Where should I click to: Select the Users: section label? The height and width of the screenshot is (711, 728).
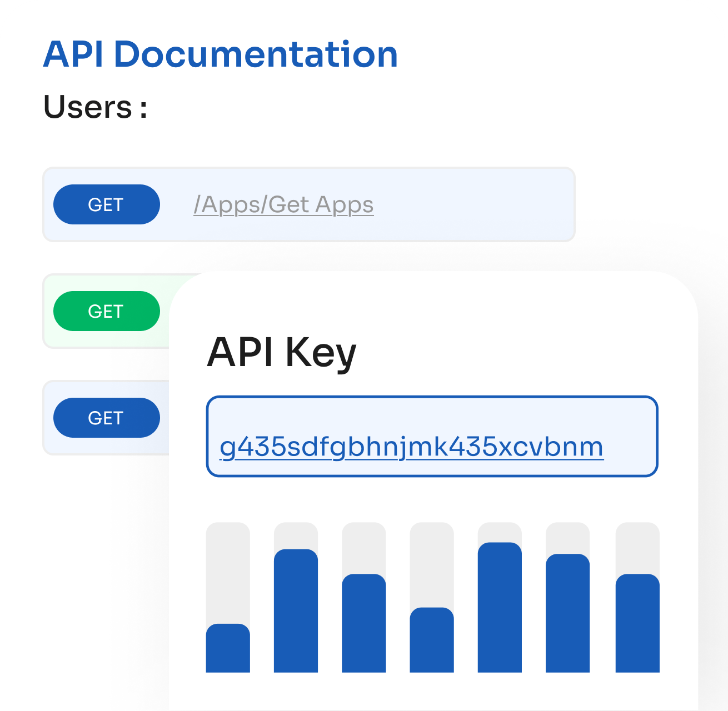(x=95, y=107)
